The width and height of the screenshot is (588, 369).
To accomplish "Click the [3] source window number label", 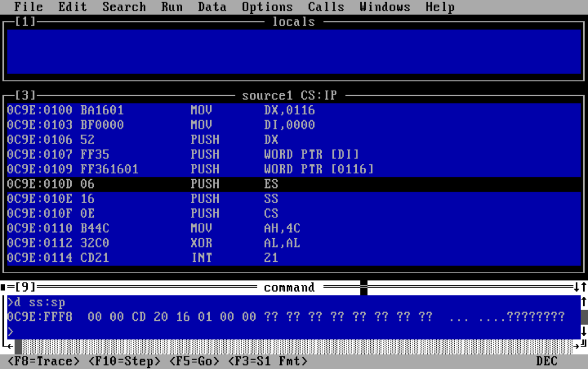I will coord(25,95).
